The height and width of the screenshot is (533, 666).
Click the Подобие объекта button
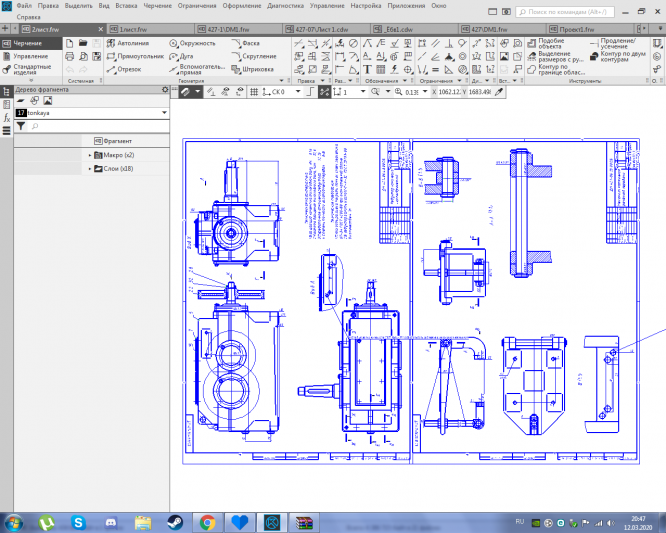coord(551,41)
